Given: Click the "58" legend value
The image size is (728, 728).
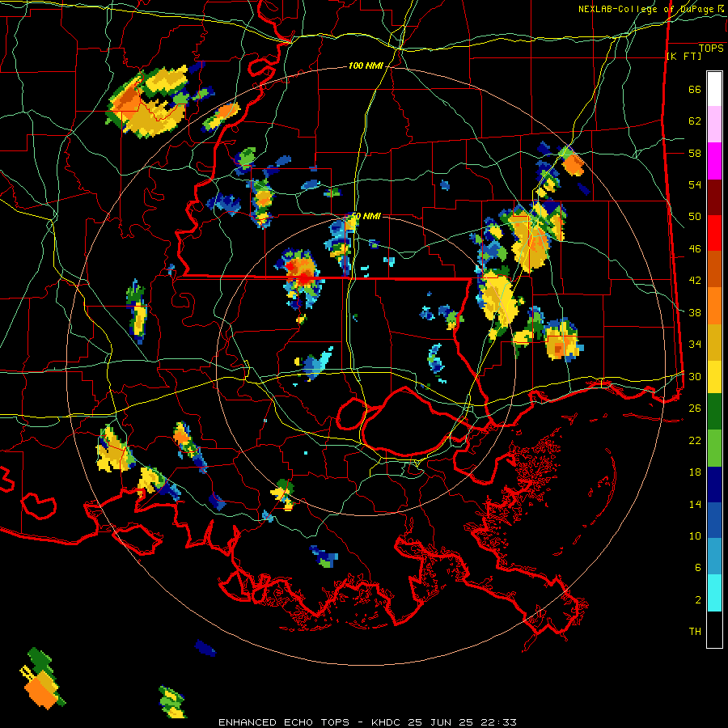Looking at the screenshot, I should pyautogui.click(x=695, y=153).
